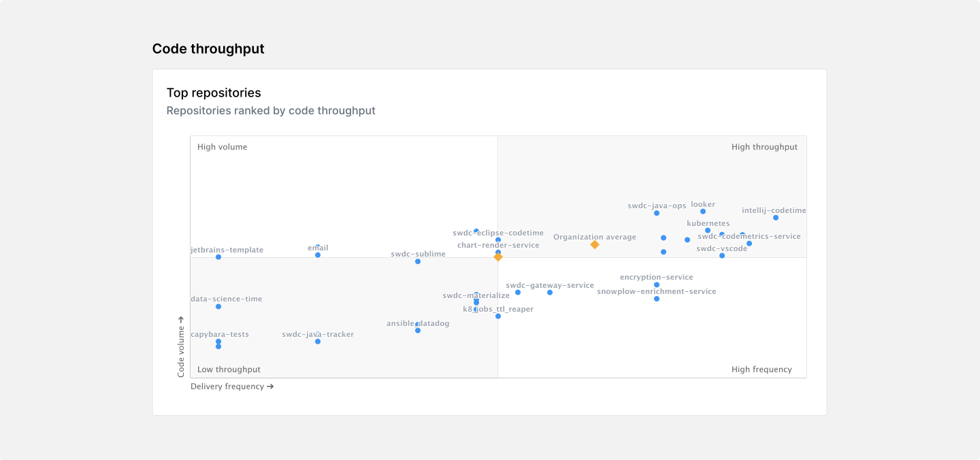
Task: Click the orange Organization average diamond
Action: pos(595,244)
